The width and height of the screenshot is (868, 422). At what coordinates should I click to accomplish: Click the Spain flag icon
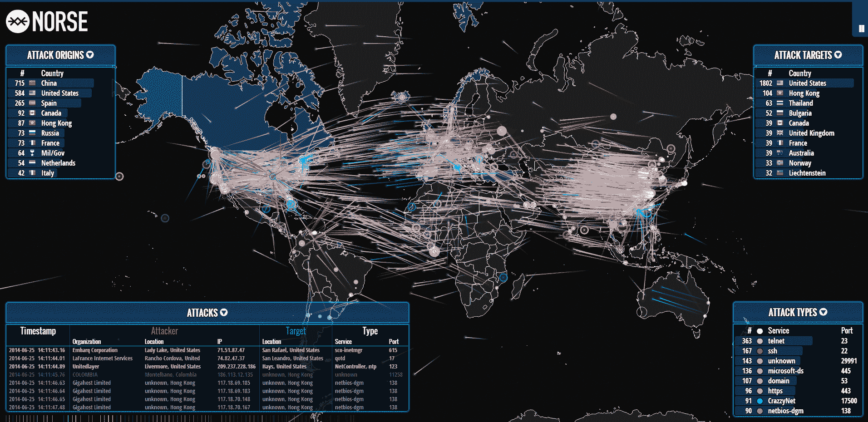(x=32, y=103)
